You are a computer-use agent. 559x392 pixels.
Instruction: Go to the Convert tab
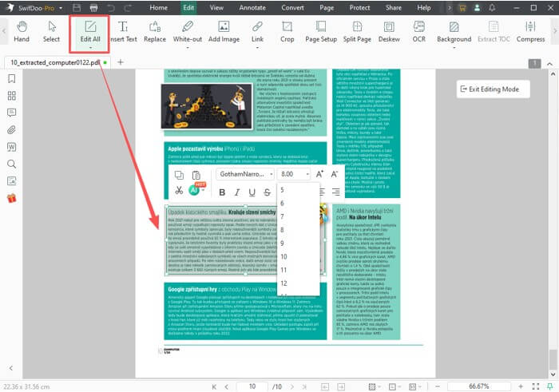point(292,8)
